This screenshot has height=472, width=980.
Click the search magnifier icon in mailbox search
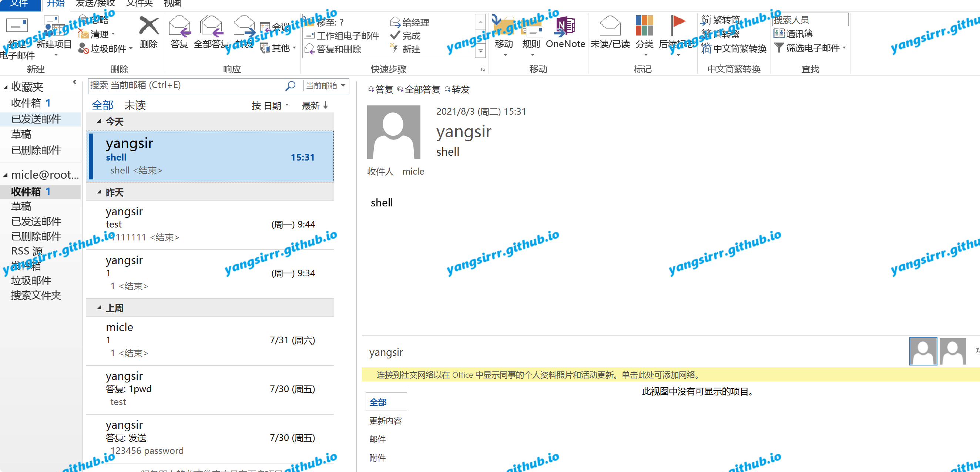(x=290, y=85)
